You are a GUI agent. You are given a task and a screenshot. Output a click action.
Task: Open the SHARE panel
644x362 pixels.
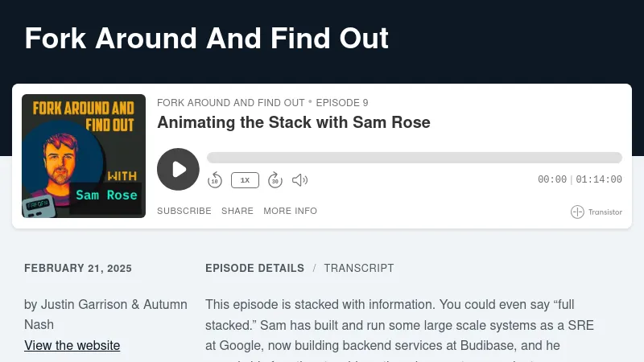[x=237, y=211]
